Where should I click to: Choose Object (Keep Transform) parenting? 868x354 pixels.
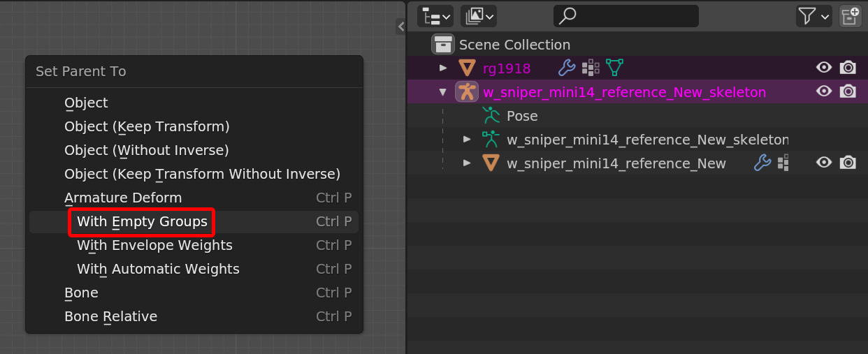coord(147,127)
